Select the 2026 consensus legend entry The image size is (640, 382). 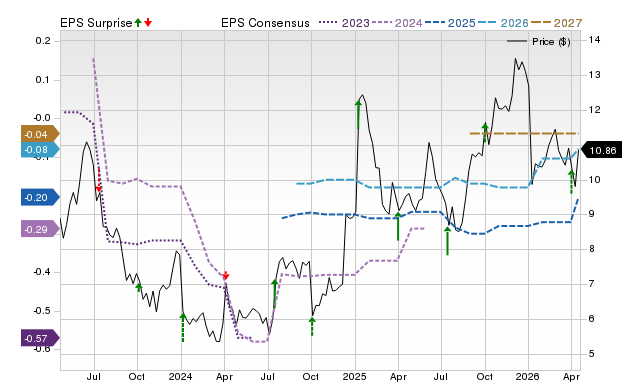[x=503, y=23]
